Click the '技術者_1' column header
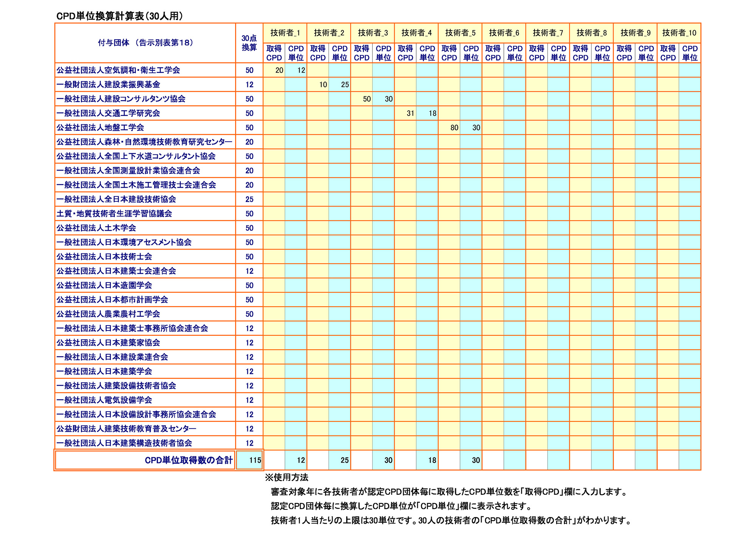Viewport: 756px width, 534px height. pyautogui.click(x=285, y=33)
